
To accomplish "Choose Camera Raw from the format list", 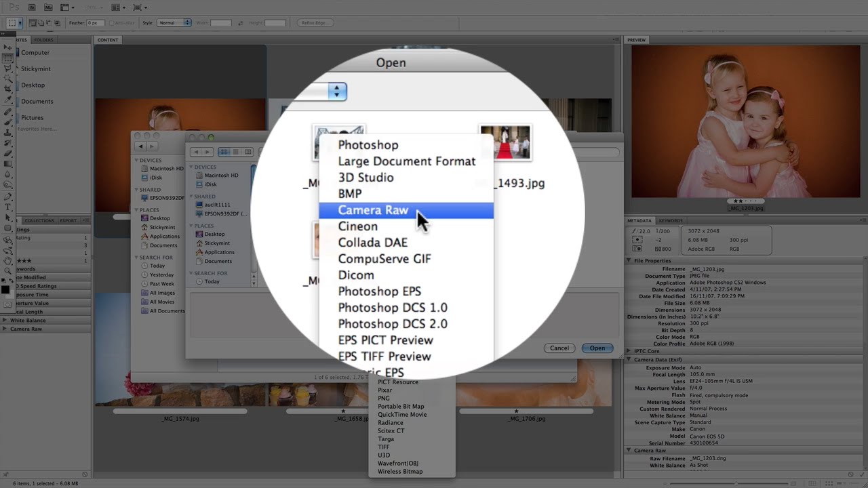I will tap(406, 210).
